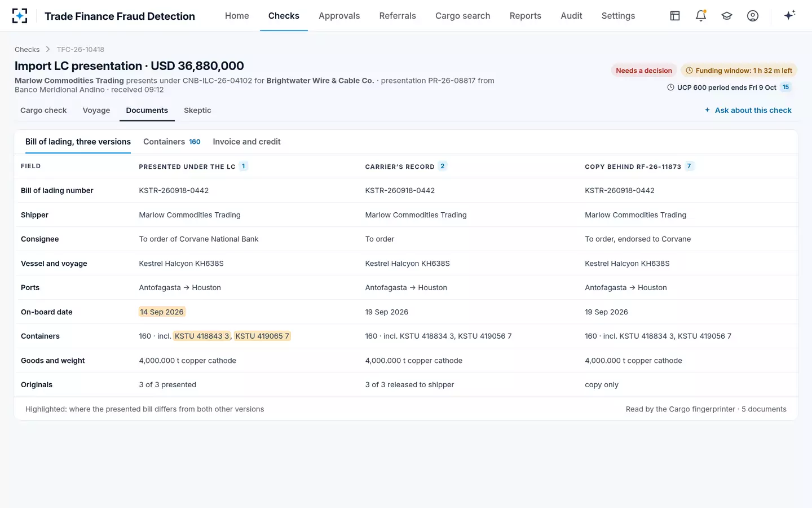Viewport: 812px width, 508px height.
Task: Open citation 2 beside Carrier's record
Action: pos(443,166)
